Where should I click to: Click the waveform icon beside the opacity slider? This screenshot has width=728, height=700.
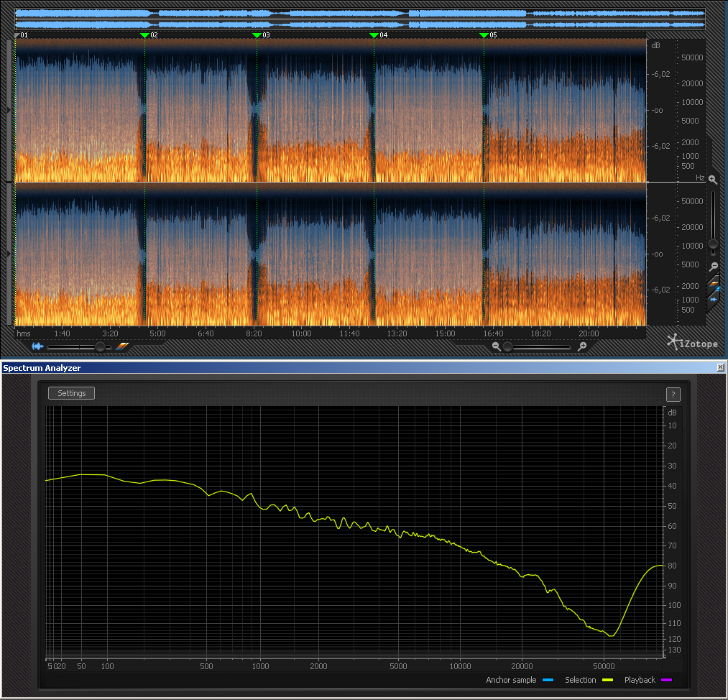tap(37, 346)
